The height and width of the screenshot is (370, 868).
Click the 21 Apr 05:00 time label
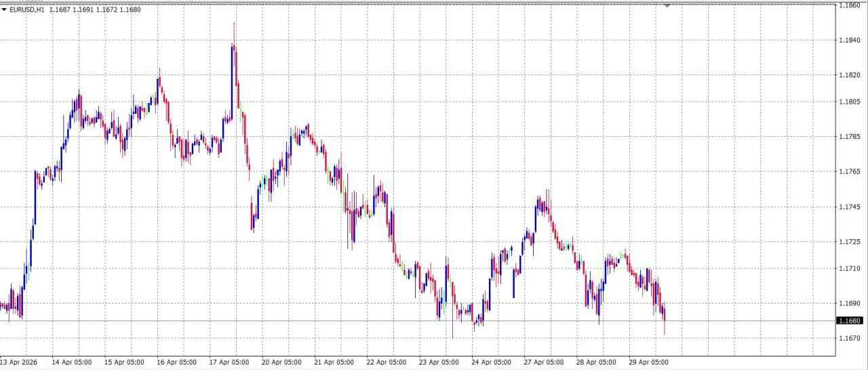point(334,363)
